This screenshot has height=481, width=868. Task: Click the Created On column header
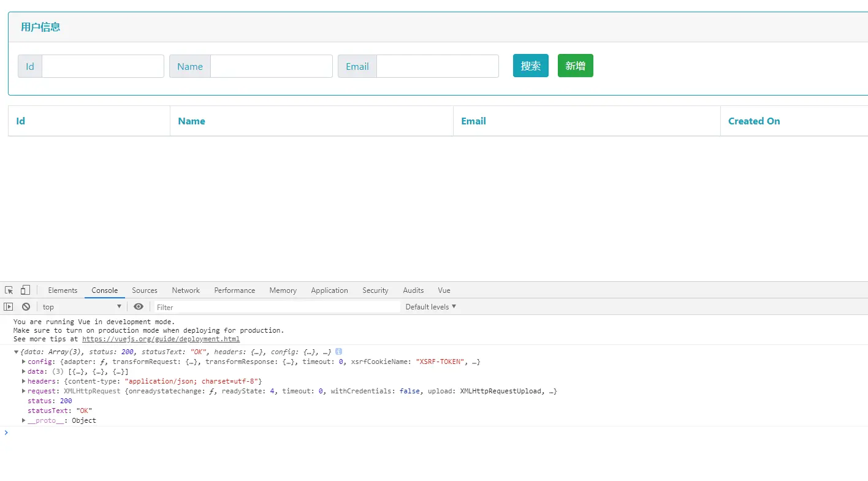pos(794,121)
